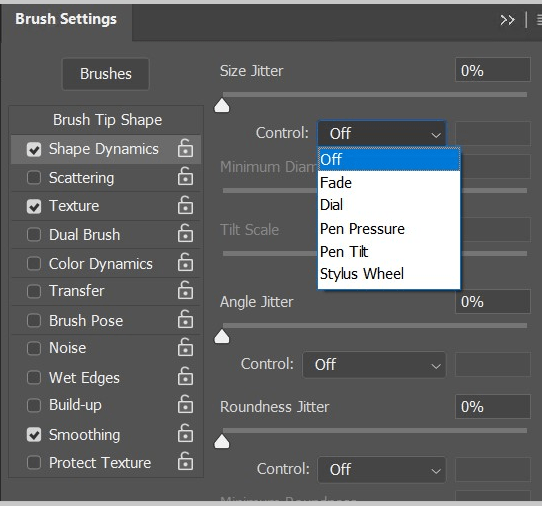The width and height of the screenshot is (542, 506).
Task: Toggle lock icon for Build-up
Action: pos(185,405)
